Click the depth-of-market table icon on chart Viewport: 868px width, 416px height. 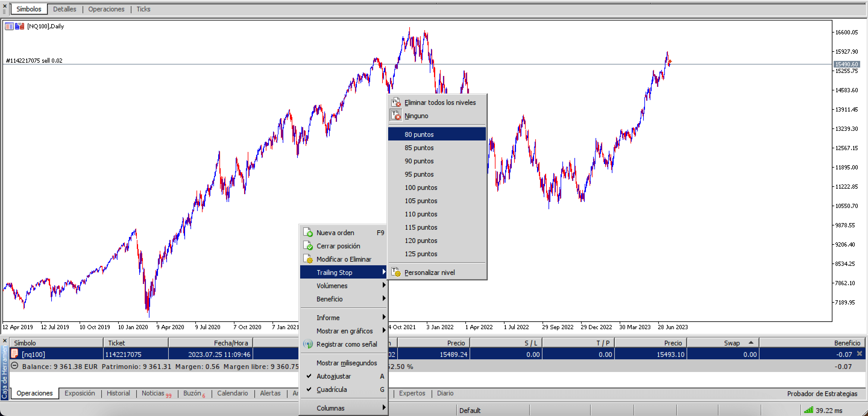pyautogui.click(x=9, y=26)
